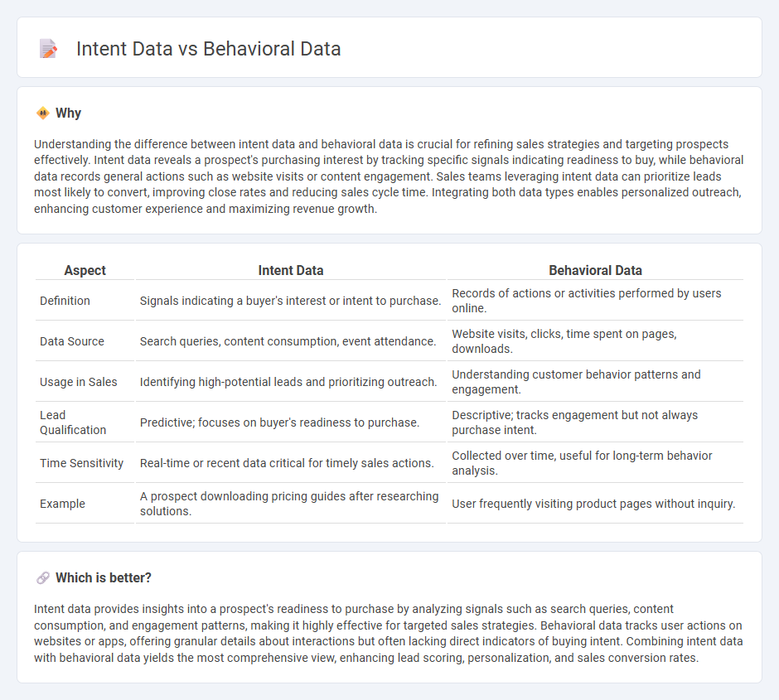Click the Intent Data column header
Viewport: 779px width, 700px height.
coord(291,270)
